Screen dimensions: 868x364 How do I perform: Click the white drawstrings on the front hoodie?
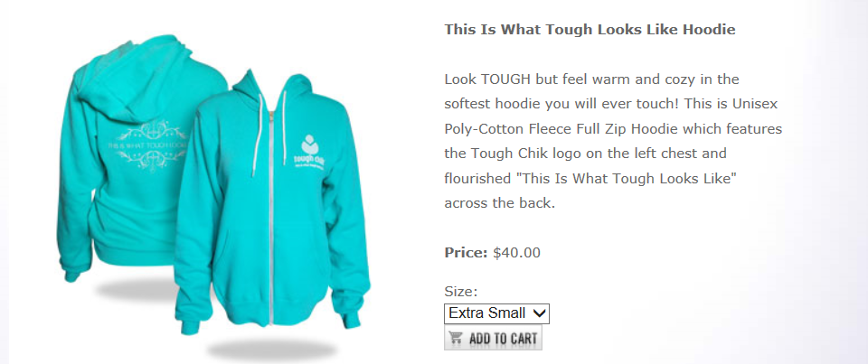(269, 134)
